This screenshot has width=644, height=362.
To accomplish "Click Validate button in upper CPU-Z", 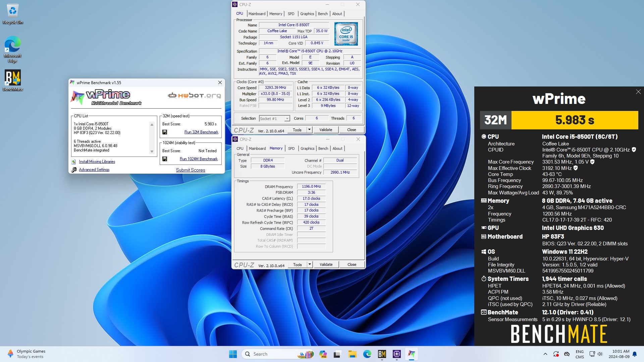I will point(326,130).
